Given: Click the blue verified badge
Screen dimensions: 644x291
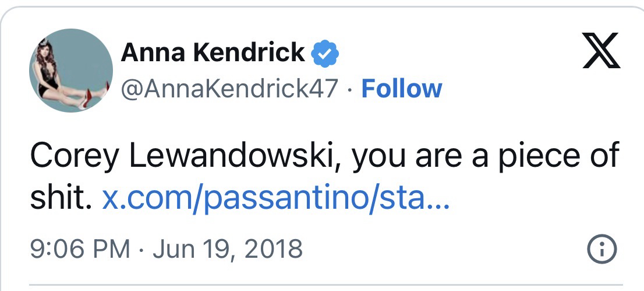Looking at the screenshot, I should tap(325, 54).
